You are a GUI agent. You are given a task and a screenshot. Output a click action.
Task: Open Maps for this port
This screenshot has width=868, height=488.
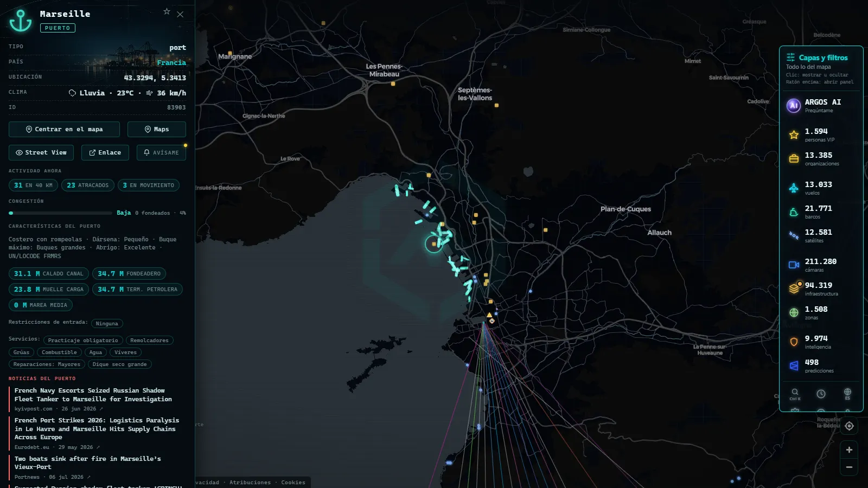(x=157, y=129)
